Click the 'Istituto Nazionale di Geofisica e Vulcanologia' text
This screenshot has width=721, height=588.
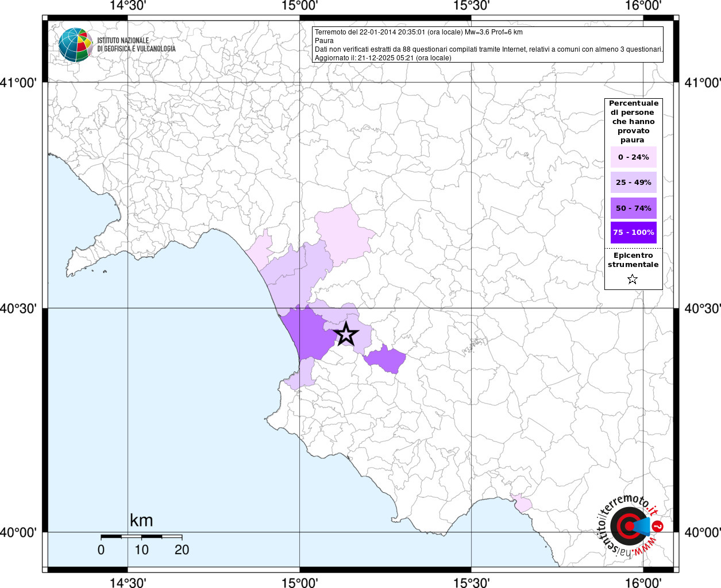point(136,45)
